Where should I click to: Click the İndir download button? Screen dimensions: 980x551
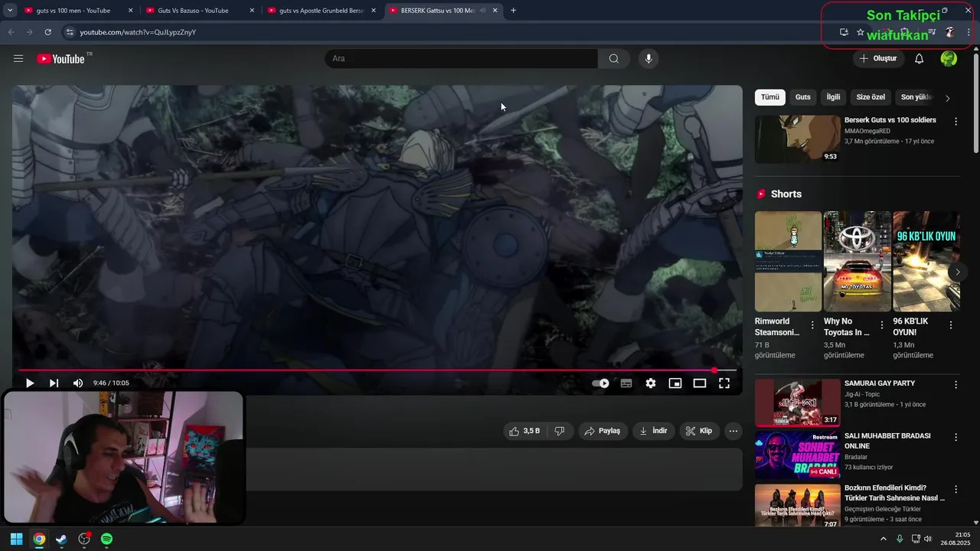653,431
